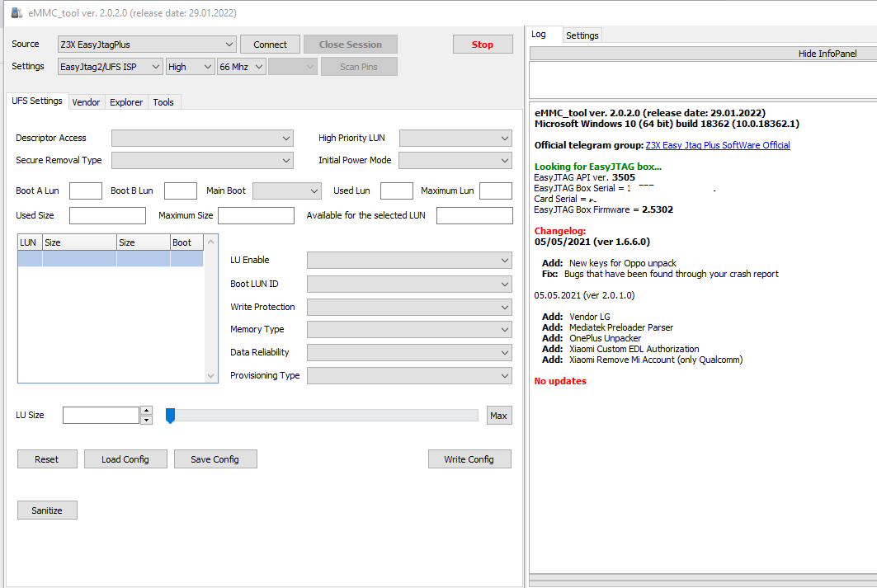Open the Settings tab in right panel
The image size is (877, 588).
click(x=582, y=35)
